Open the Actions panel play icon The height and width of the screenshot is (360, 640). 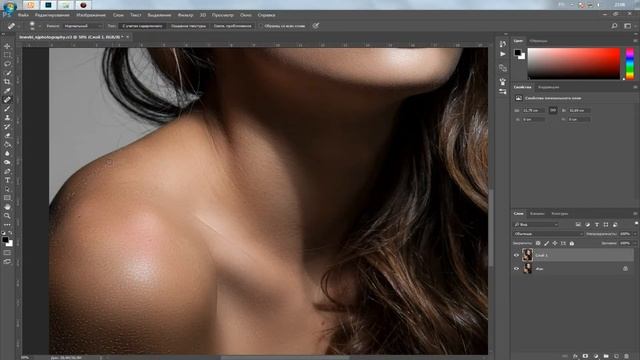point(503,54)
